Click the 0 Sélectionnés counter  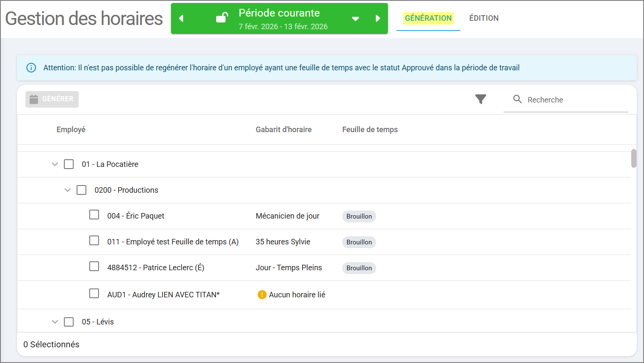tap(51, 345)
